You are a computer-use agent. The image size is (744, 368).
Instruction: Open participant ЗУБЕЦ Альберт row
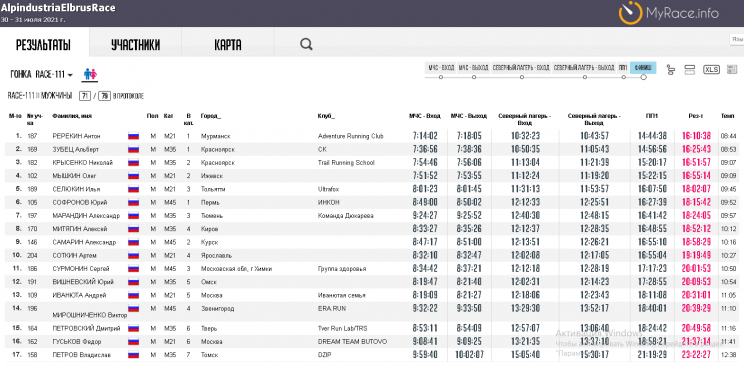(x=372, y=149)
